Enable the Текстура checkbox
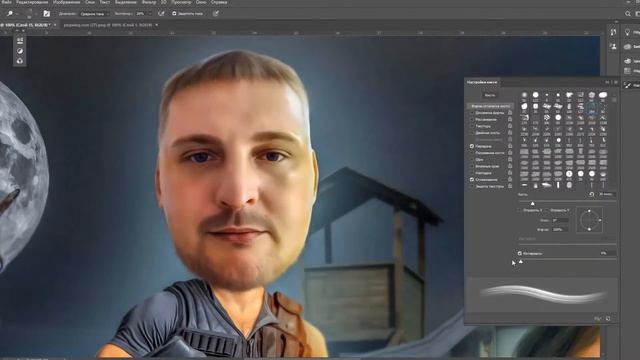Viewport: 640px width, 360px height. (x=472, y=126)
